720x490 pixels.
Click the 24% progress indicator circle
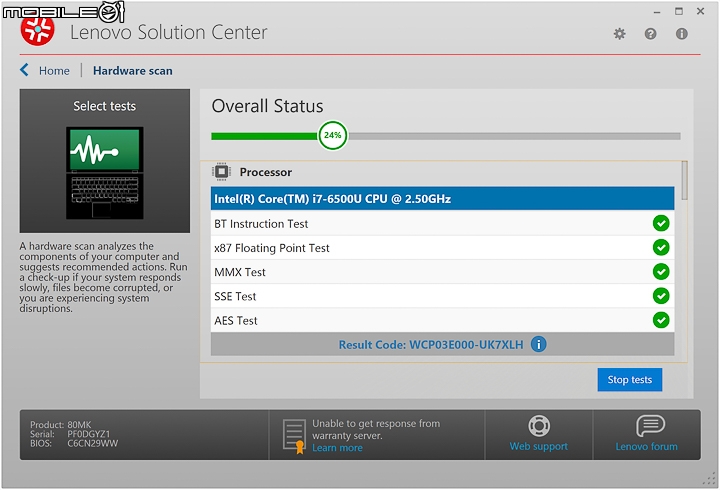pyautogui.click(x=332, y=135)
